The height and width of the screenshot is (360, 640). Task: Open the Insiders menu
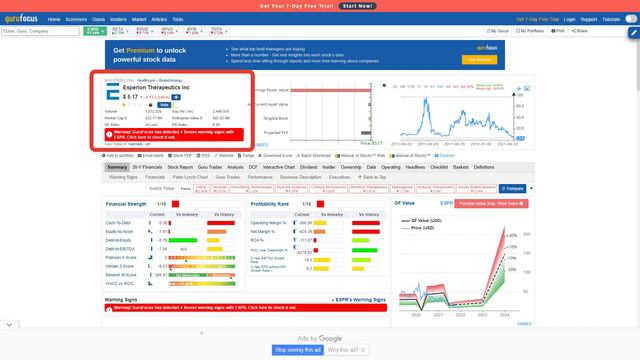tap(118, 19)
